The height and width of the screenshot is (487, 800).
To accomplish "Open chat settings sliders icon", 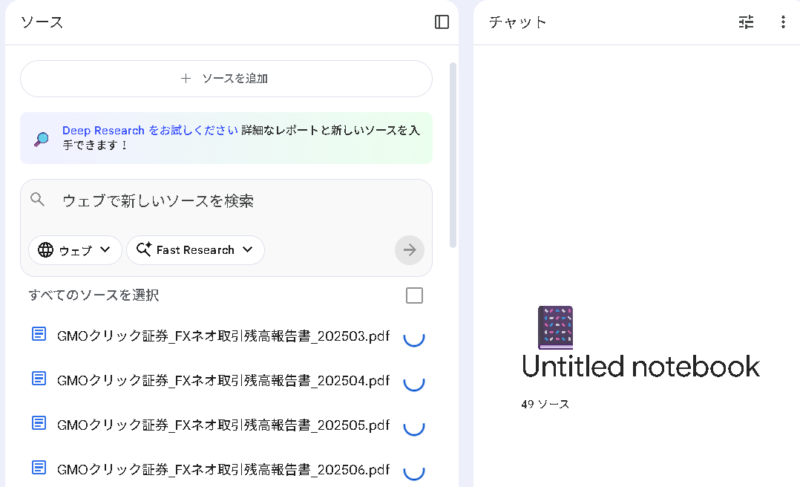I will tap(746, 22).
